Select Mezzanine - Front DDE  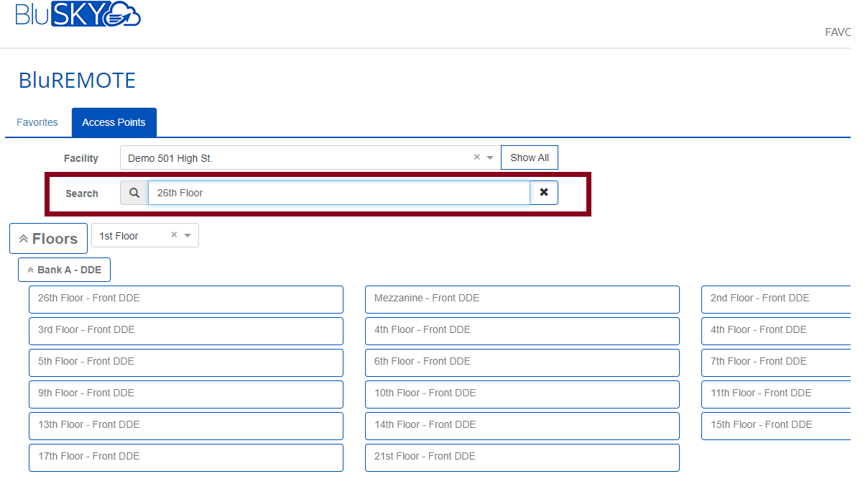pos(522,299)
